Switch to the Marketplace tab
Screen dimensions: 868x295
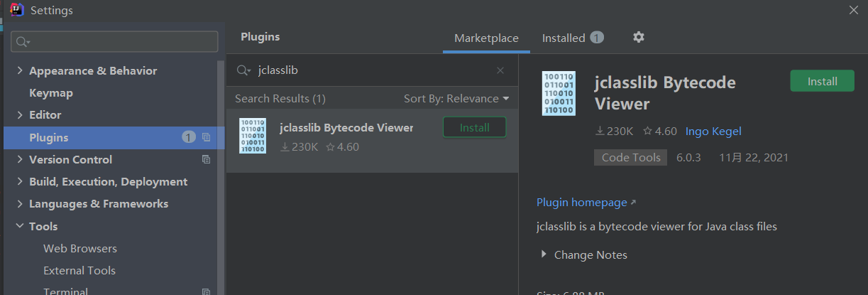click(x=486, y=38)
